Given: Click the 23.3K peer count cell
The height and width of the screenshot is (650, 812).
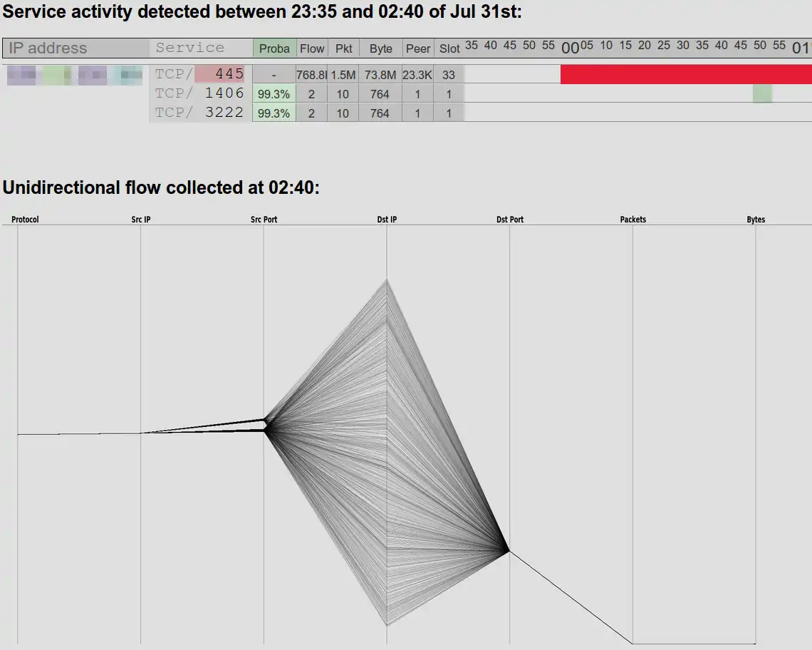Looking at the screenshot, I should [x=417, y=75].
